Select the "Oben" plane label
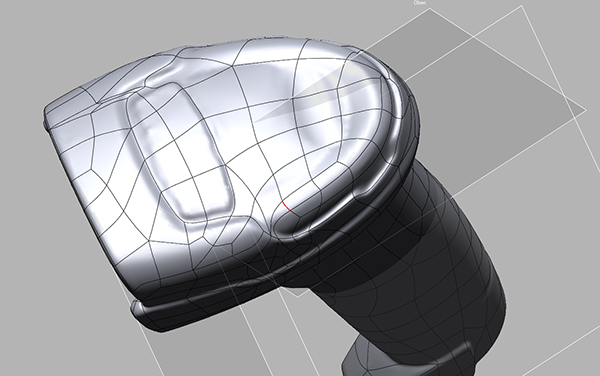The width and height of the screenshot is (600, 376). point(420,3)
